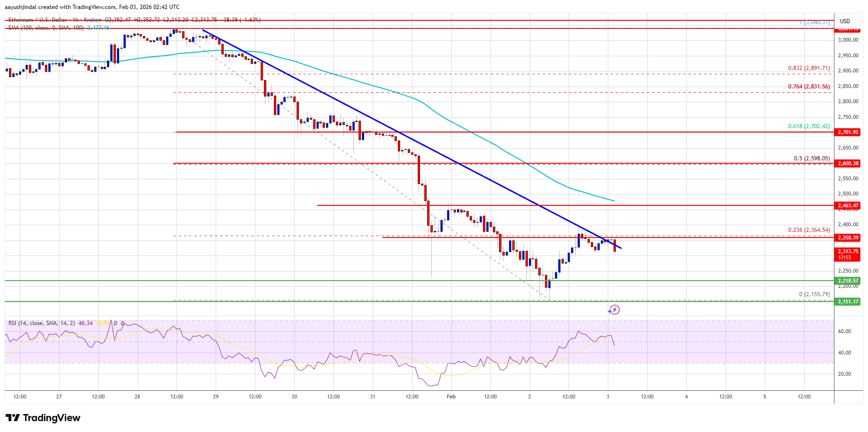Image resolution: width=868 pixels, height=432 pixels.
Task: Click the purple lightning event icon
Action: click(x=614, y=310)
